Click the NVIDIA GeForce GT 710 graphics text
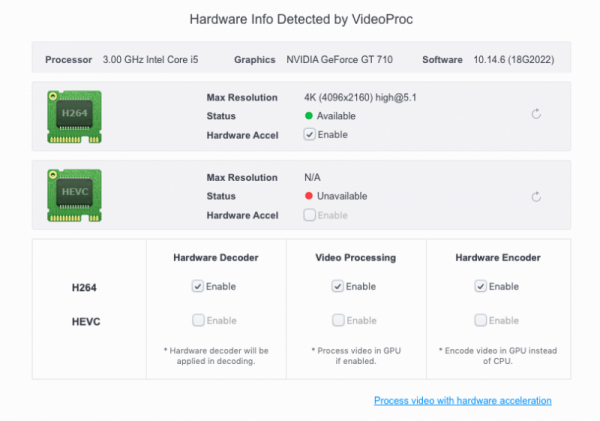 click(339, 60)
